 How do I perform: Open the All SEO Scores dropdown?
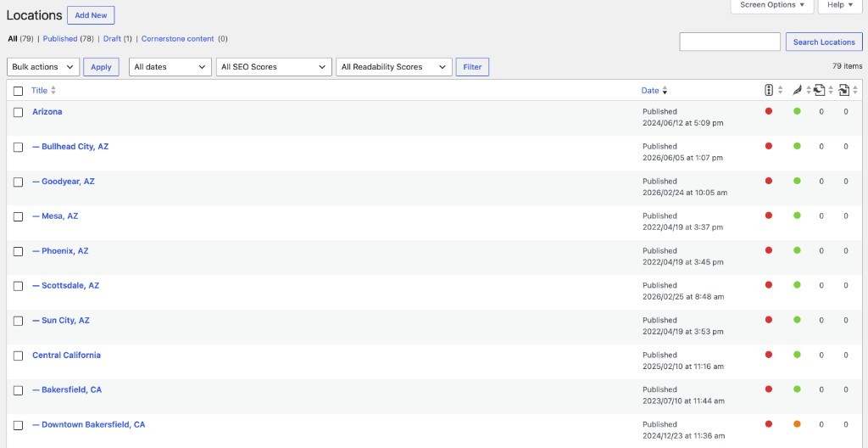(x=274, y=66)
